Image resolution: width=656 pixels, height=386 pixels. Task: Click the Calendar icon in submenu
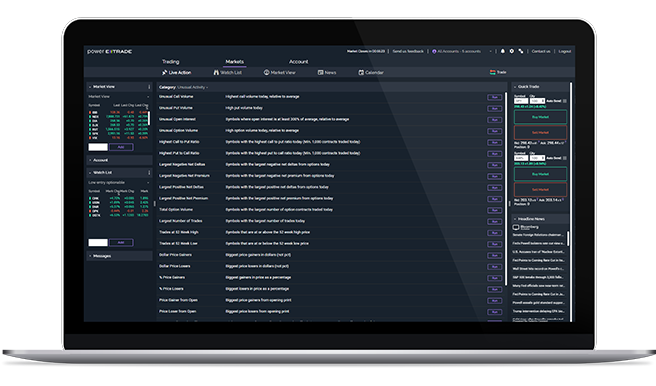coord(361,72)
